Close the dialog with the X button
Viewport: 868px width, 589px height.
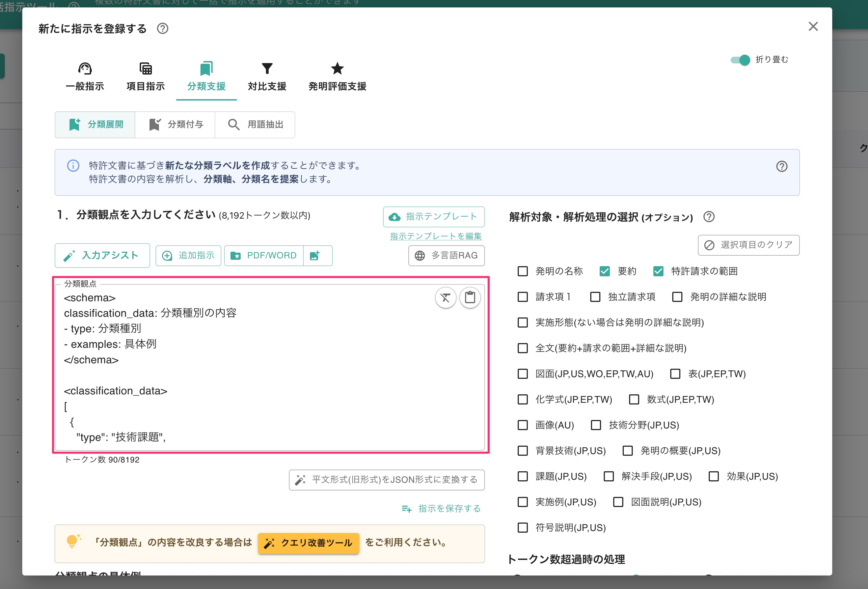click(x=813, y=27)
